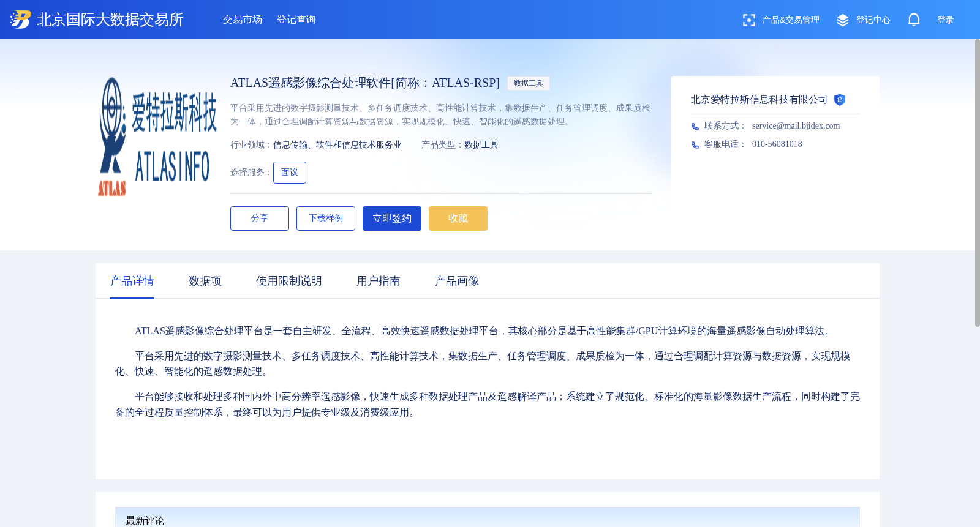Switch to the 产品详情 tab
The image size is (980, 527).
click(x=132, y=281)
